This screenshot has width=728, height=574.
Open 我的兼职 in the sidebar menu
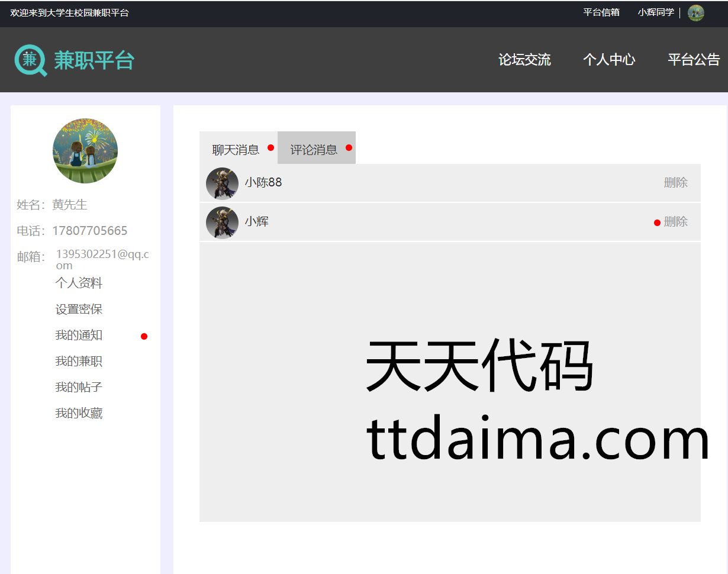(79, 362)
